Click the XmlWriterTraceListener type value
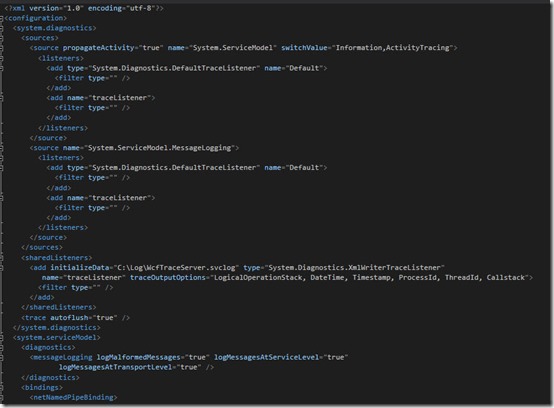 [355, 267]
